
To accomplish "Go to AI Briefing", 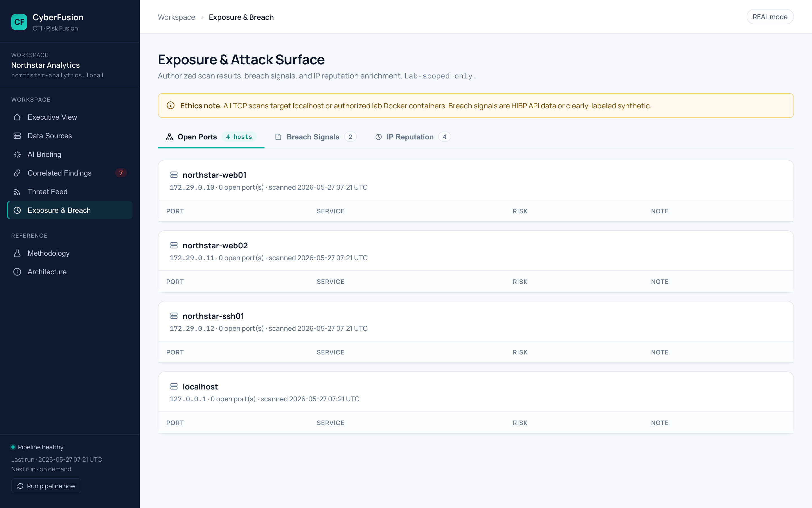I will [x=69, y=155].
